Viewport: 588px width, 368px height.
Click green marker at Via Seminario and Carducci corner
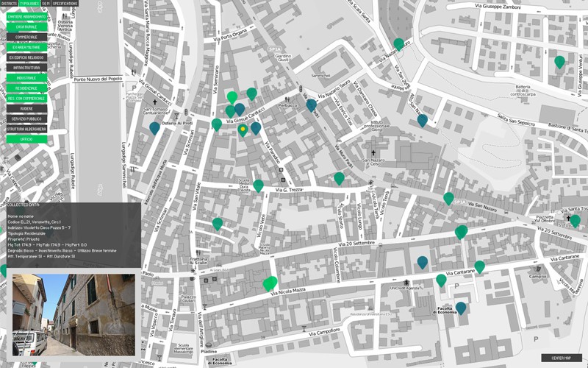pyautogui.click(x=217, y=124)
